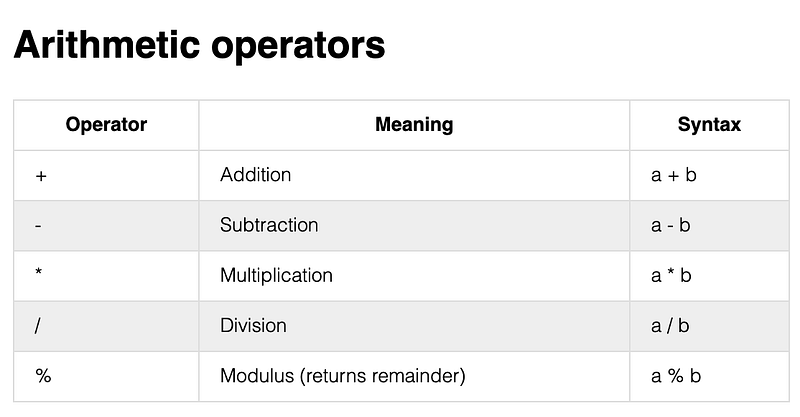Select the Syntax column header

[x=710, y=125]
